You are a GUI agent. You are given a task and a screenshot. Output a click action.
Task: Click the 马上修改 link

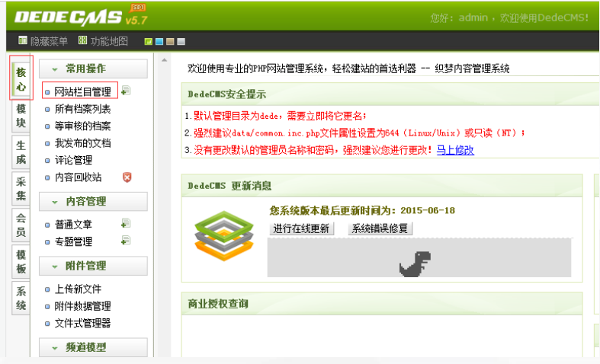point(455,150)
